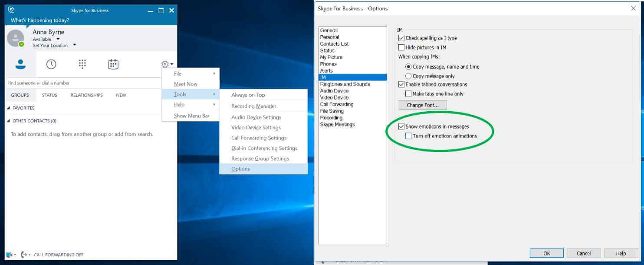
Task: Choose Options in the Tools submenu
Action: click(x=240, y=169)
